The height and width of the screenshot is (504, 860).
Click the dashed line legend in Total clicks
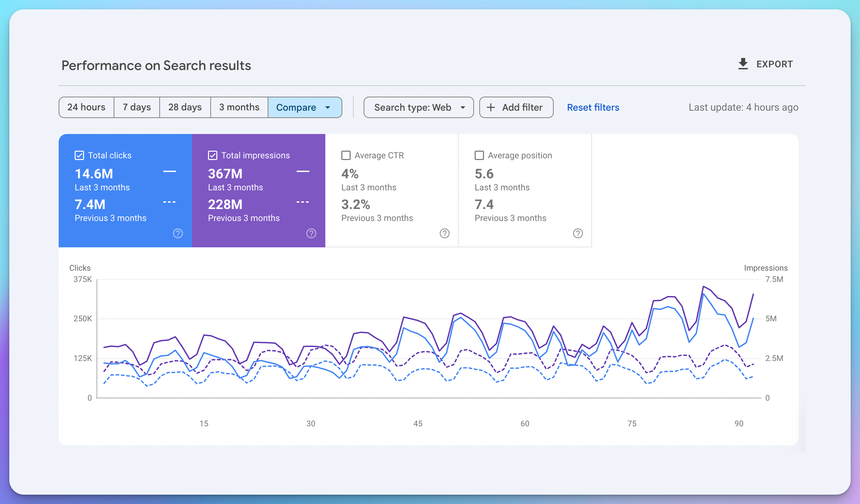click(170, 202)
